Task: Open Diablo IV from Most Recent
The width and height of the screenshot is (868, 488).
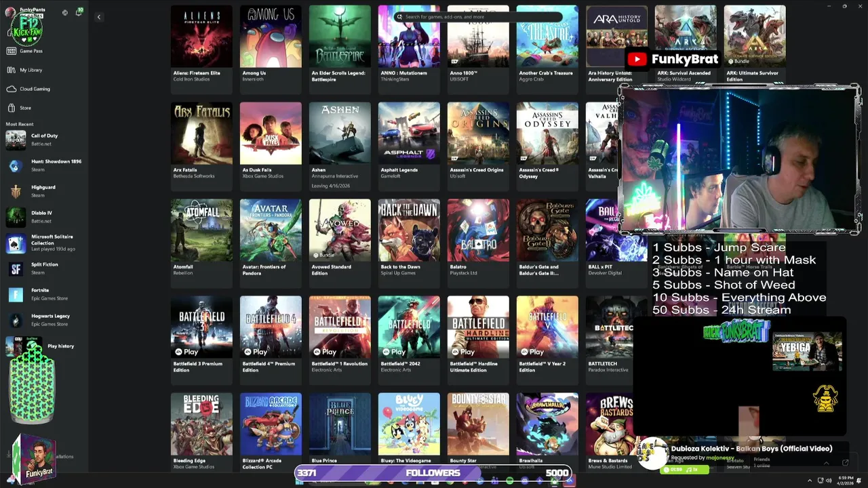Action: coord(43,217)
